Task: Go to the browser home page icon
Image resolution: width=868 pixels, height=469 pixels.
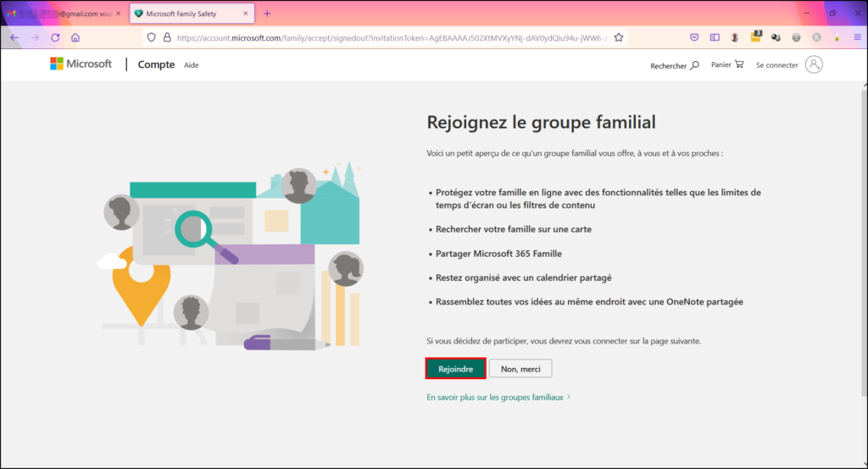Action: 75,37
